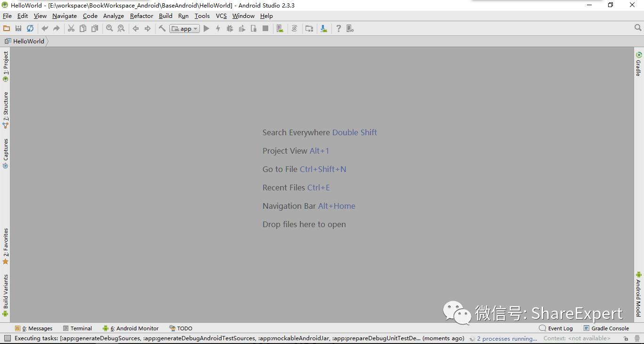Expand the Structure tool window
Screen dimensions: 644x344
(x=6, y=110)
